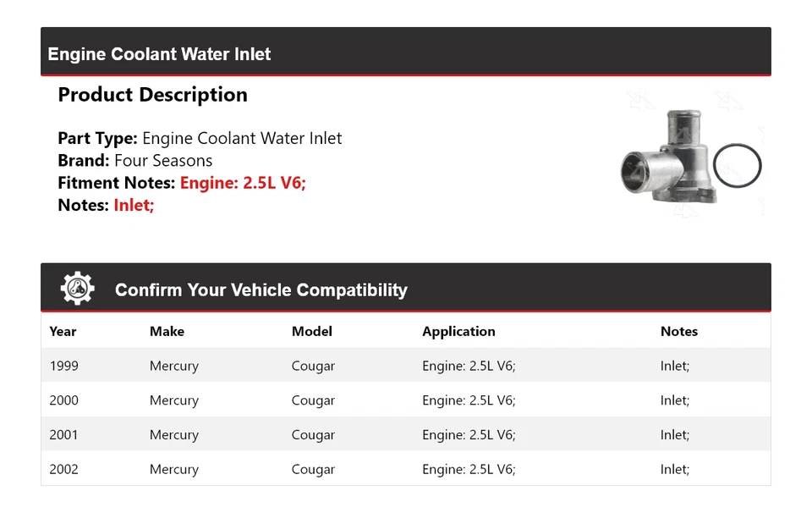This screenshot has width=812, height=513.
Task: Select the 2000 year cell
Action: (x=63, y=400)
